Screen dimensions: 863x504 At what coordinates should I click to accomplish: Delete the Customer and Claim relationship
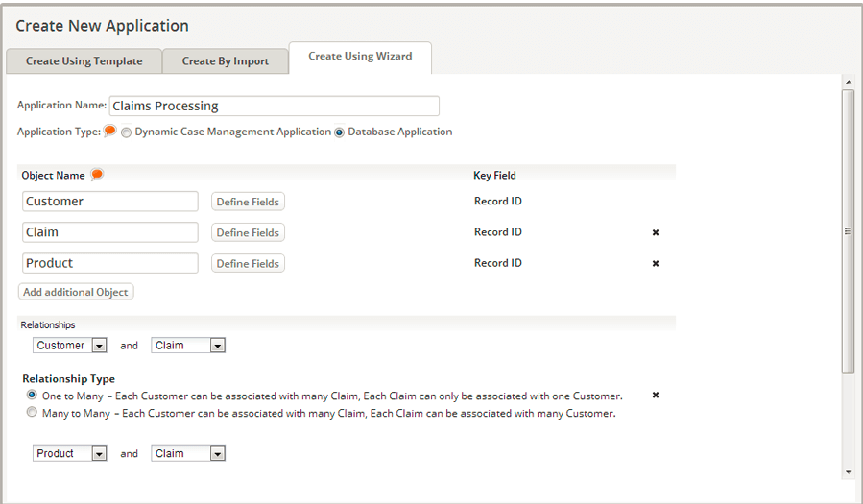[656, 395]
